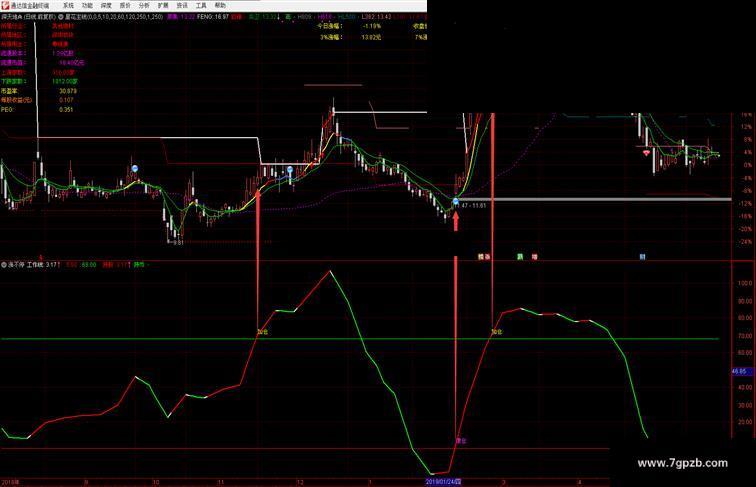Click the 9.81 low price label
The image size is (756, 487).
177,243
